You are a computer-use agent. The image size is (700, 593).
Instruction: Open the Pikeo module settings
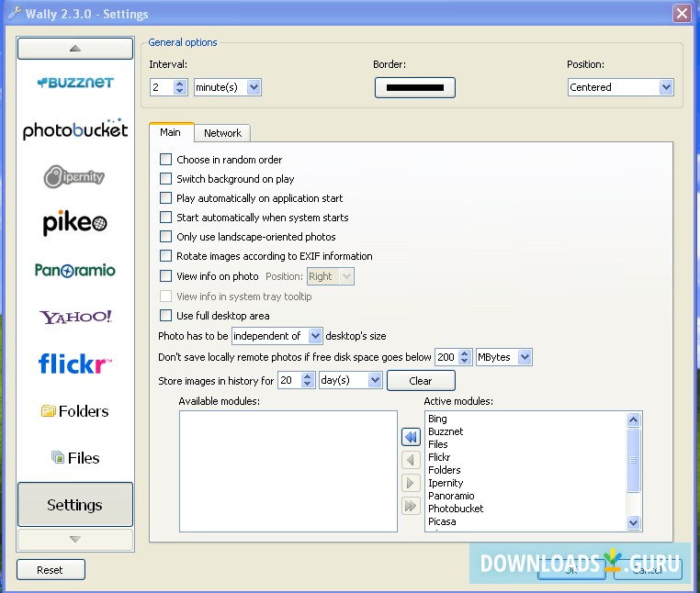(x=74, y=222)
